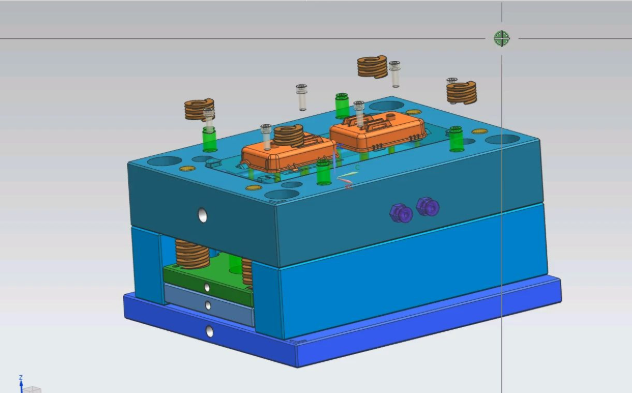
Task: Click the green crosshair target marker
Action: click(x=501, y=38)
